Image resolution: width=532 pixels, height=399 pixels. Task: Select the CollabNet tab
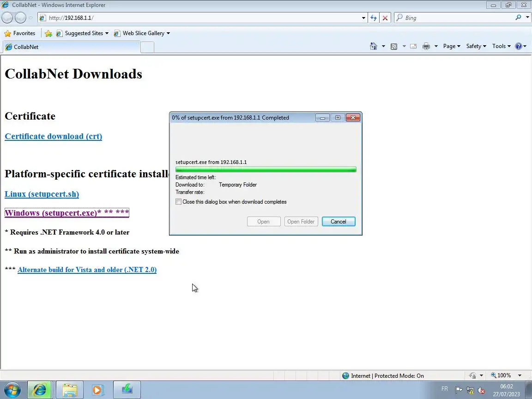72,47
